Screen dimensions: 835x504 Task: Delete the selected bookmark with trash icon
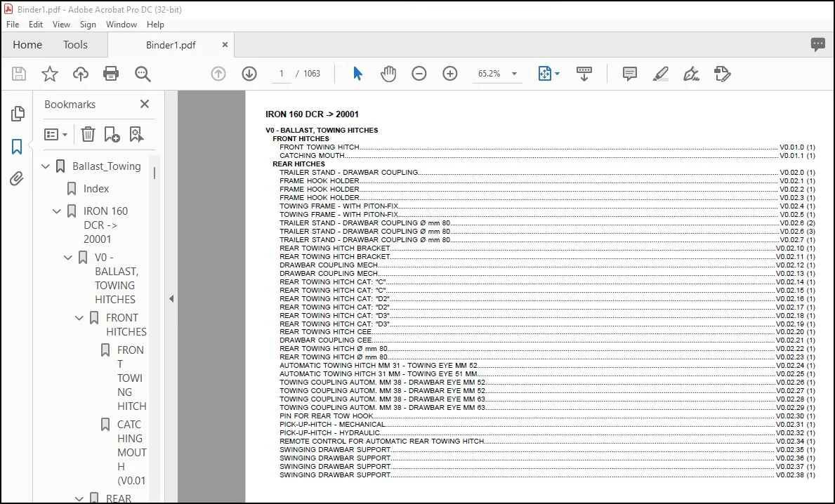click(x=88, y=134)
